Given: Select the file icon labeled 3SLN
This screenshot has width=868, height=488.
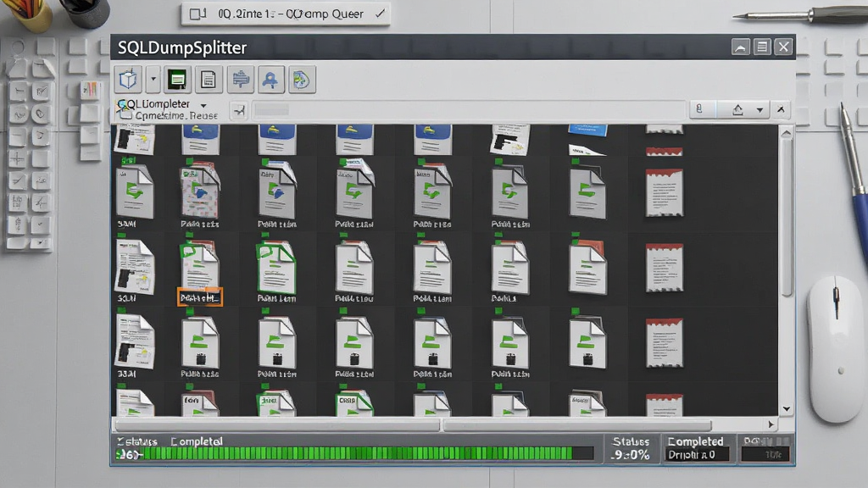Looking at the screenshot, I should click(x=135, y=267).
